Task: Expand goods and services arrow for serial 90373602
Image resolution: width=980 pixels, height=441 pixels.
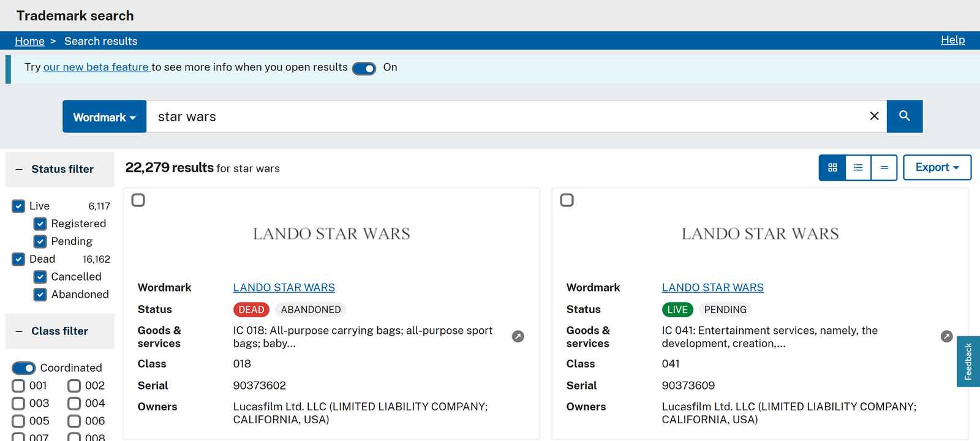Action: point(518,336)
